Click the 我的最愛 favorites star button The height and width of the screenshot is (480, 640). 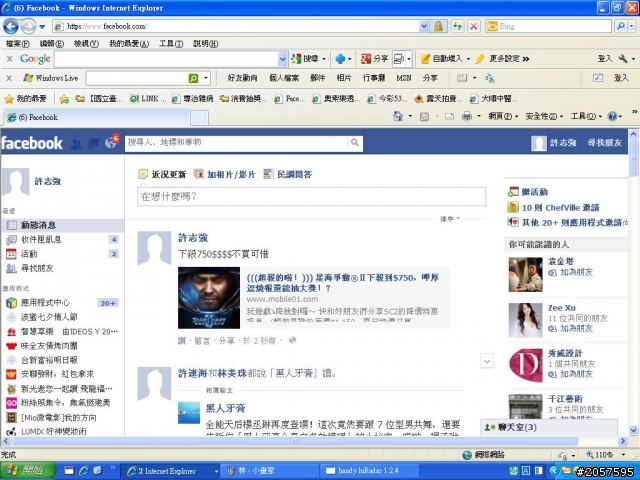[25, 99]
